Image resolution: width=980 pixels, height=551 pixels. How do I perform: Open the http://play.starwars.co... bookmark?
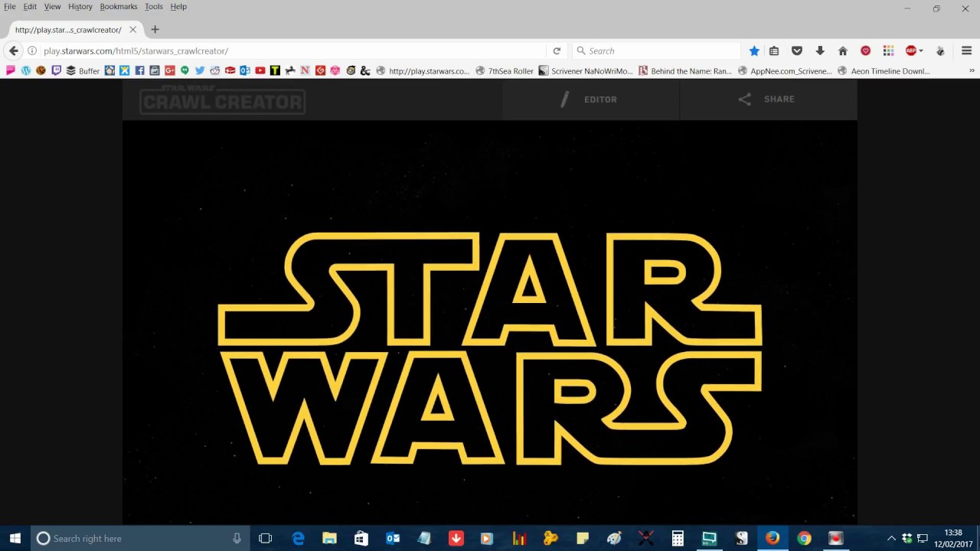point(423,70)
